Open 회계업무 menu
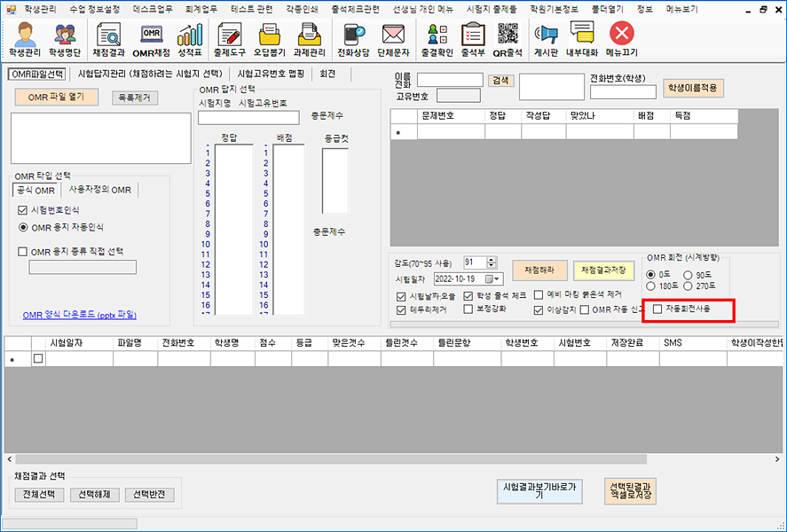Screen dimensions: 787x532 point(201,10)
